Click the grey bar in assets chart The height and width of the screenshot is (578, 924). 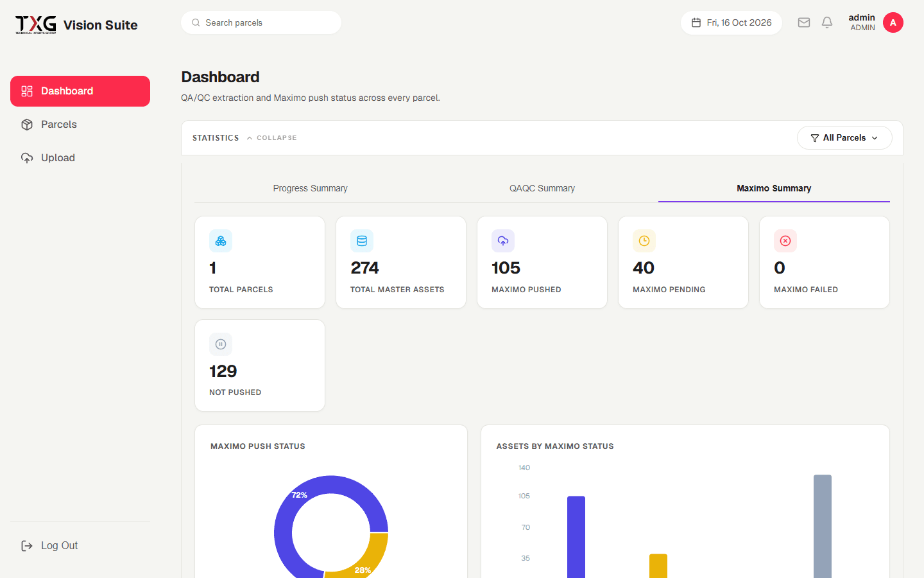pyautogui.click(x=823, y=527)
